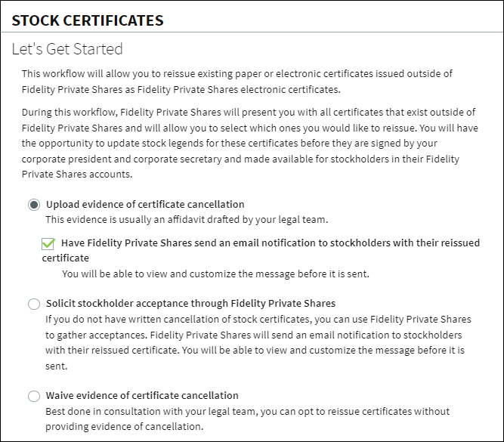Screen dimensions: 504x442
Task: Click the 'During this workflow' paragraph
Action: tap(250, 144)
